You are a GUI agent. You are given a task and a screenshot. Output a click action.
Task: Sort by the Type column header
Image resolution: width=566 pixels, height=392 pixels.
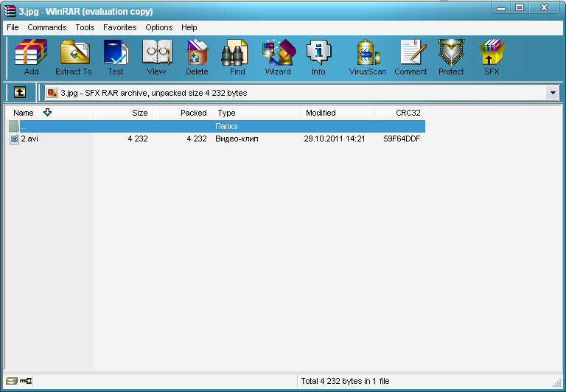coord(256,113)
